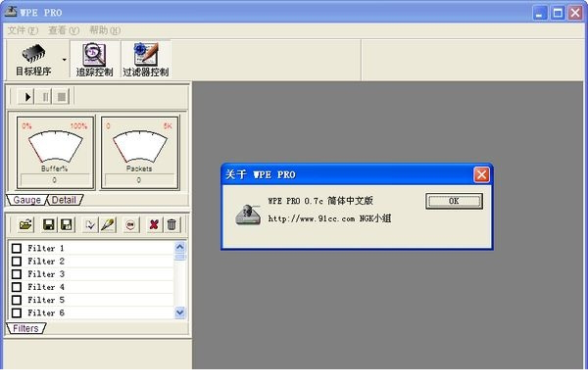The image size is (588, 384).
Task: Open the 查看(V) menu
Action: coord(64,30)
